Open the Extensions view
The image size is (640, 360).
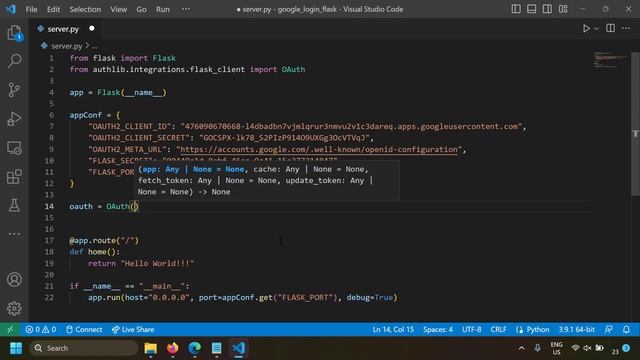(14, 177)
